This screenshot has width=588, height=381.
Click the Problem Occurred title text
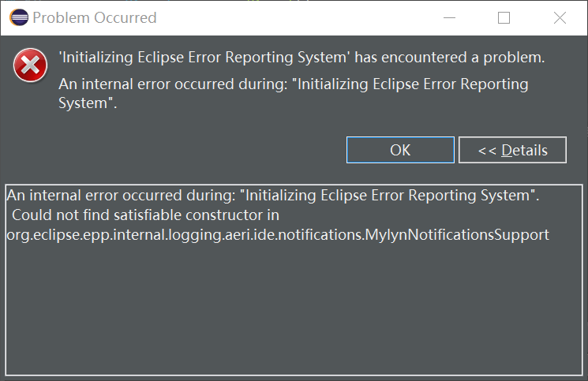click(x=95, y=17)
